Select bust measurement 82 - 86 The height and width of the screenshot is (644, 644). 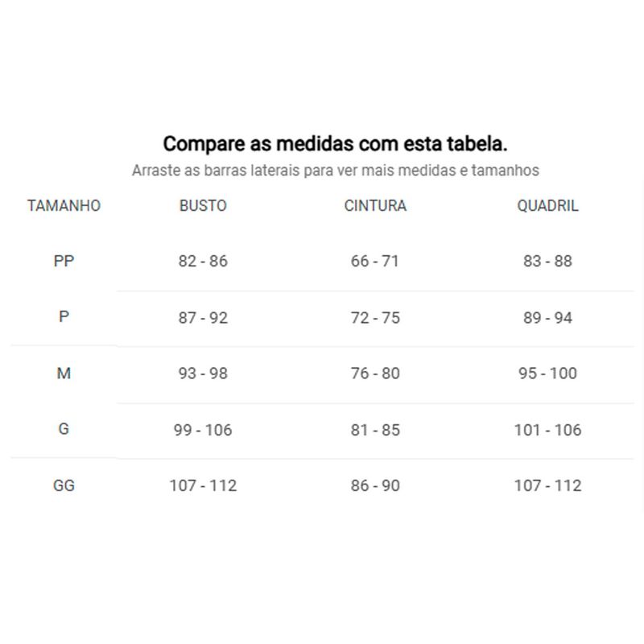click(x=203, y=261)
